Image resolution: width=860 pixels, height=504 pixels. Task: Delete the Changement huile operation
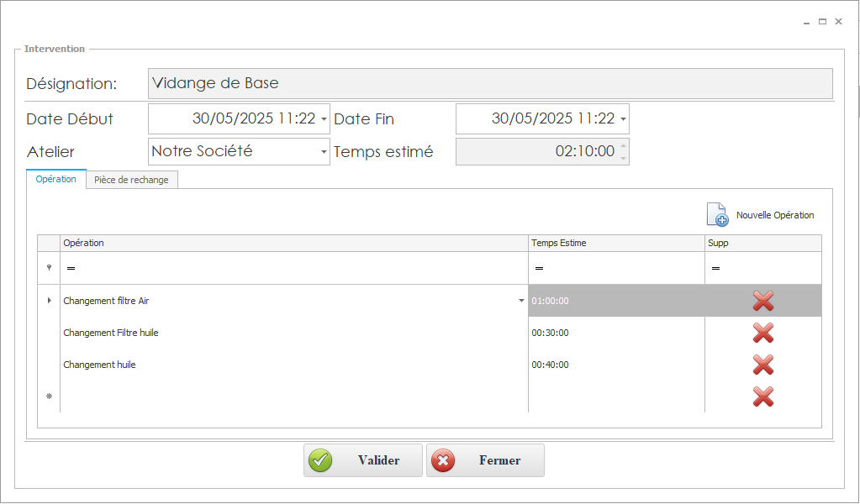click(x=762, y=365)
